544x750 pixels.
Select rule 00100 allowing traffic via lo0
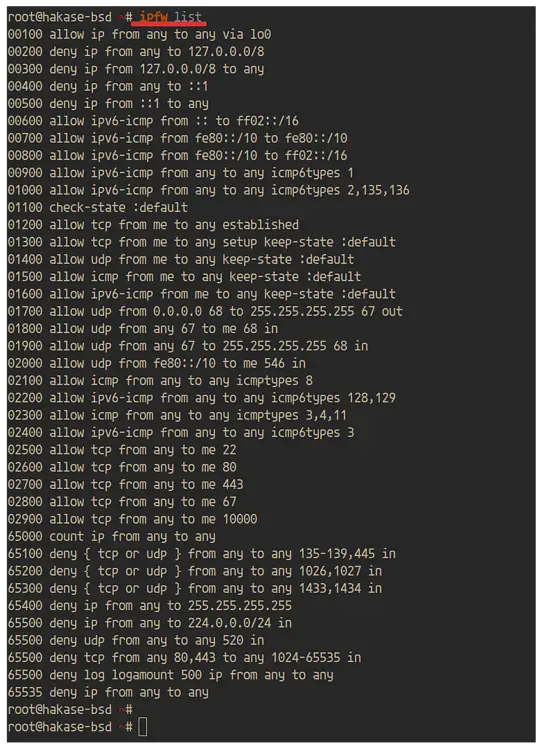point(139,34)
